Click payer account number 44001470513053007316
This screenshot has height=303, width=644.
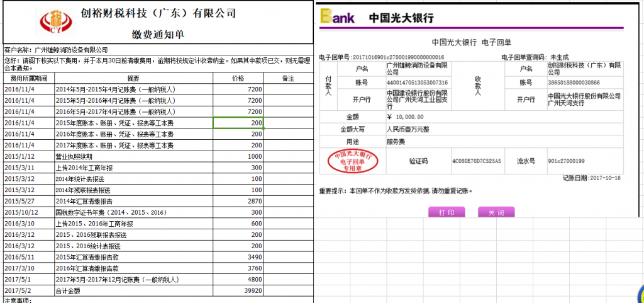point(418,83)
